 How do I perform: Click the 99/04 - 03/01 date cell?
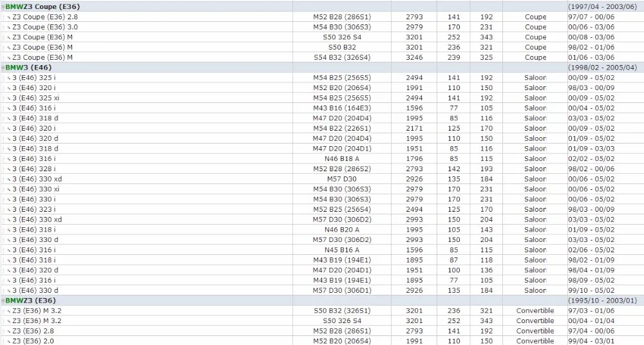click(591, 341)
